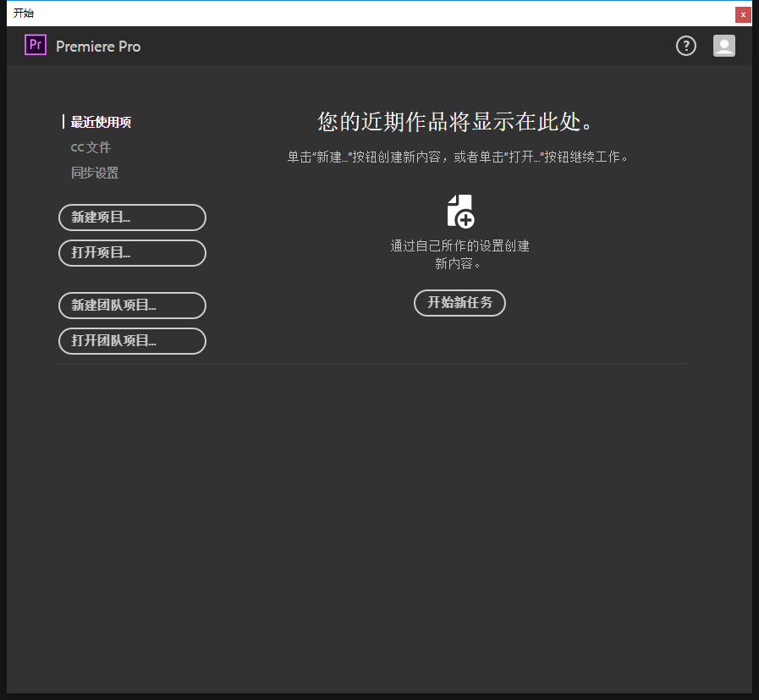
Task: Open the user account avatar icon
Action: pyautogui.click(x=724, y=46)
